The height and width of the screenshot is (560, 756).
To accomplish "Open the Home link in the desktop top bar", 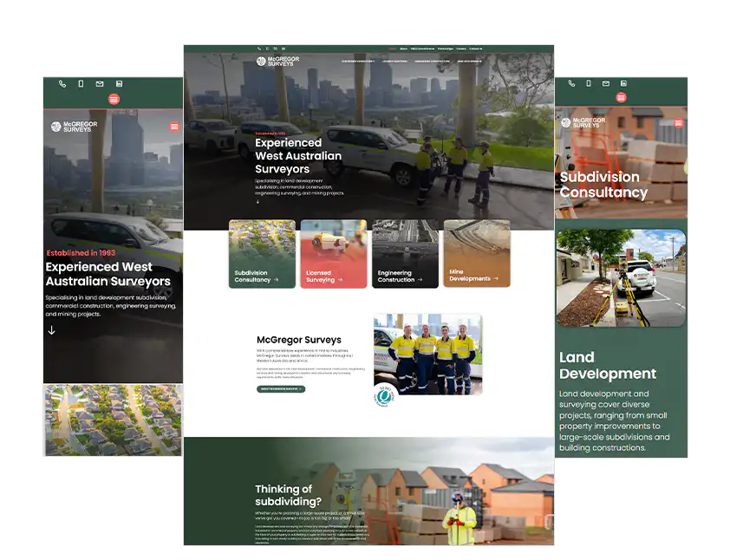I will coord(393,49).
